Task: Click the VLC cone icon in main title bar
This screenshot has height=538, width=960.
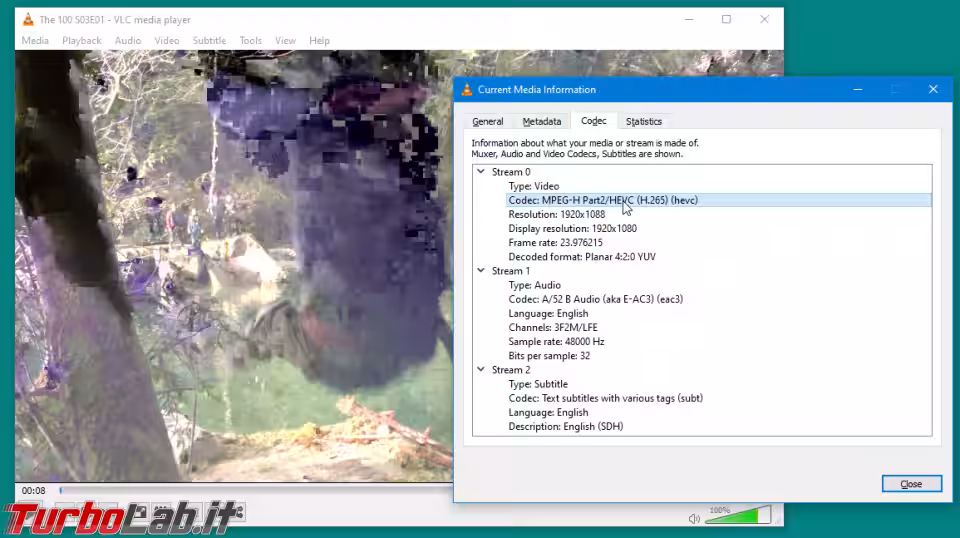Action: tap(28, 20)
